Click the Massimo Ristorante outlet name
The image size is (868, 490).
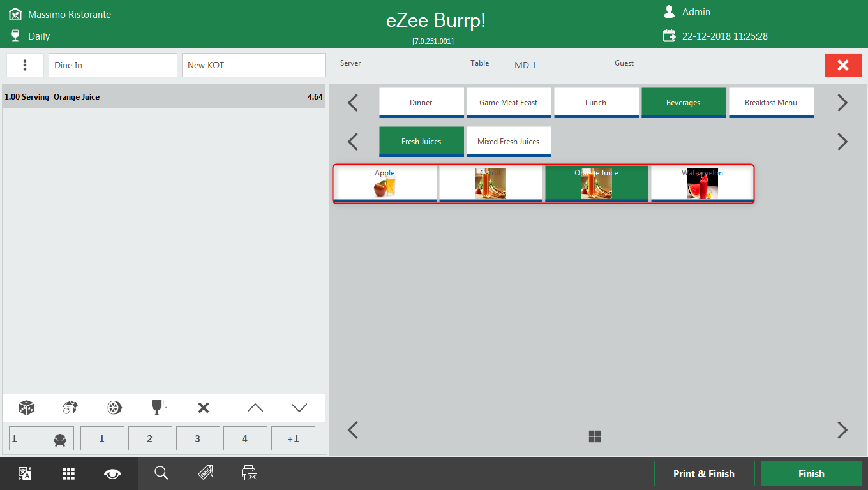70,14
